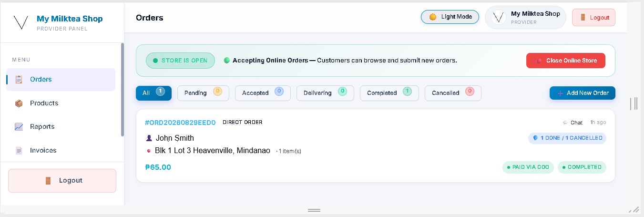Image resolution: width=644 pixels, height=217 pixels.
Task: Click the 1h ago timestamp
Action: tap(598, 123)
